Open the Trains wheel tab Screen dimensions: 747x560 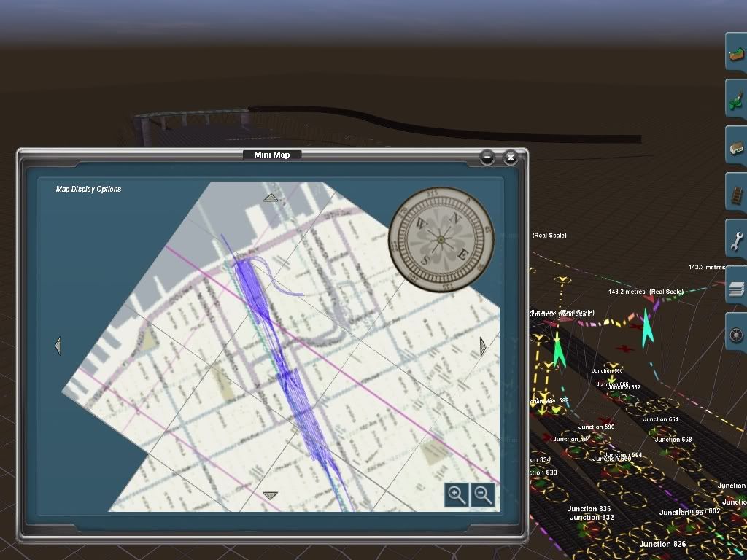(x=737, y=336)
